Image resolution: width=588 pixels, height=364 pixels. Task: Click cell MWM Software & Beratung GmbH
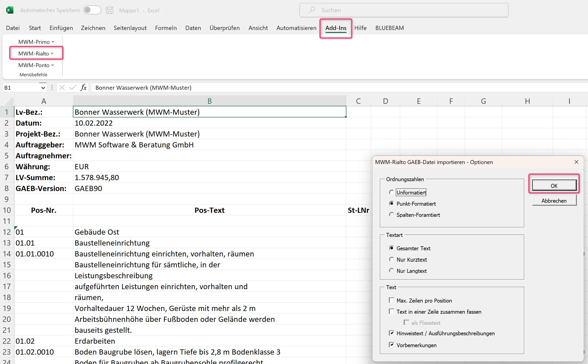point(210,145)
